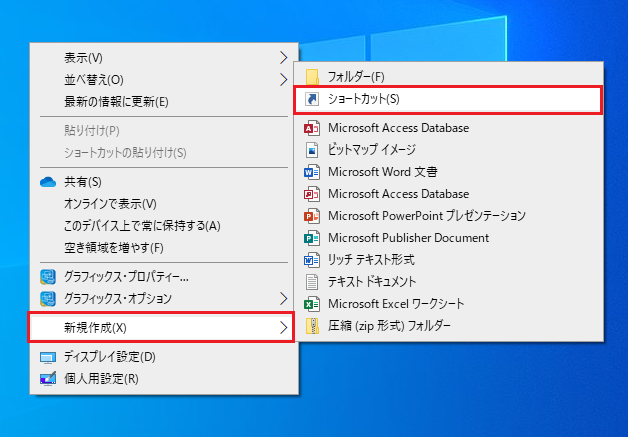This screenshot has height=437, width=628.
Task: Choose このデバイス上で常に保持する(A)
Action: (141, 226)
